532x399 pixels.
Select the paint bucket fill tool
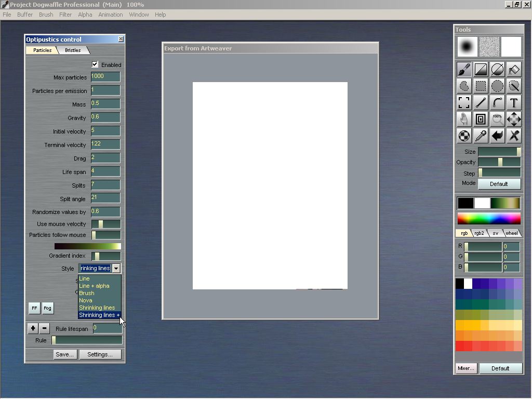[x=514, y=69]
